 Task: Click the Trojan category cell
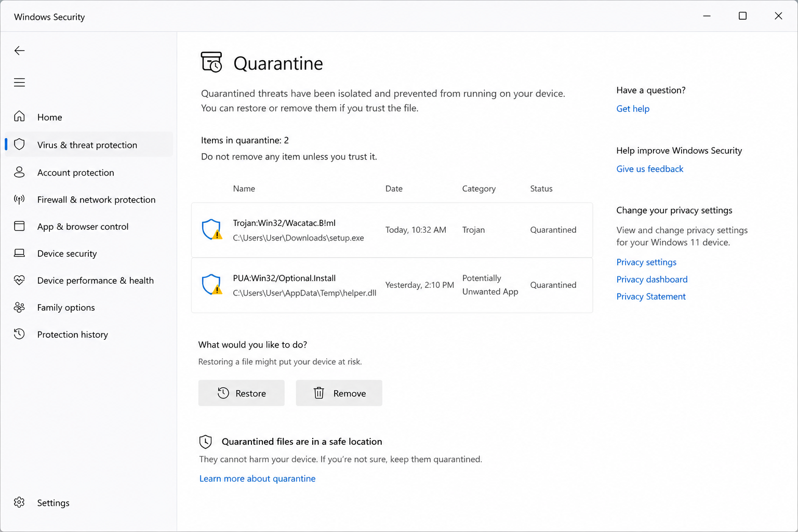[473, 230]
